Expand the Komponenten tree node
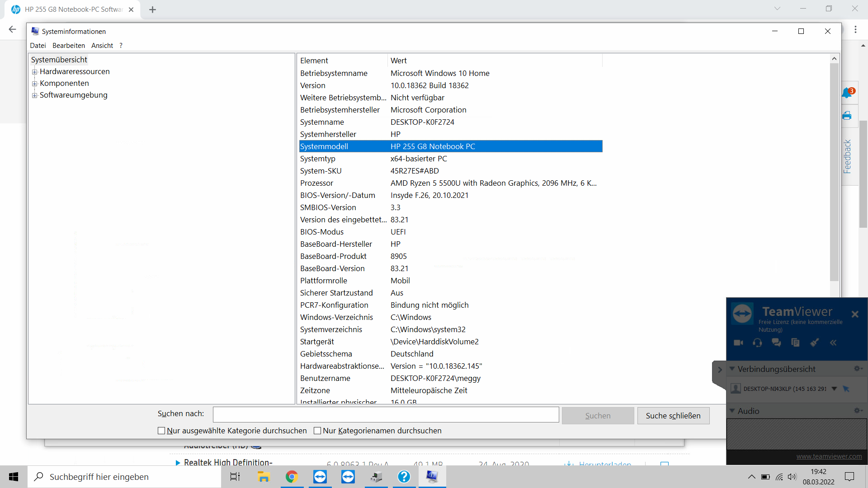The height and width of the screenshot is (488, 868). point(34,84)
